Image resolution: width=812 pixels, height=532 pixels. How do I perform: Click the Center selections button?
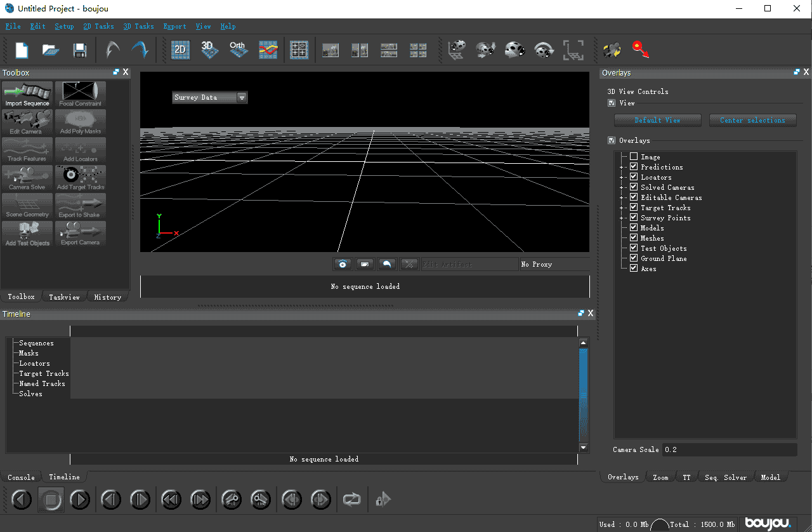coord(752,120)
